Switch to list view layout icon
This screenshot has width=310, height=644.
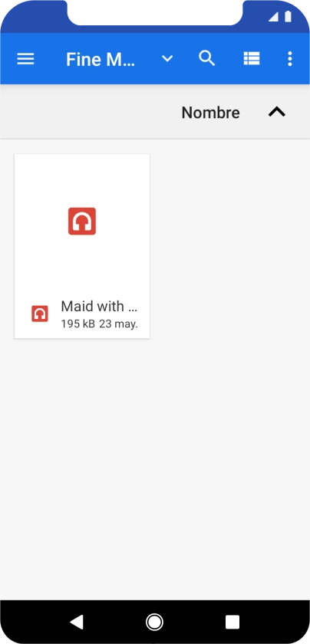pos(252,59)
